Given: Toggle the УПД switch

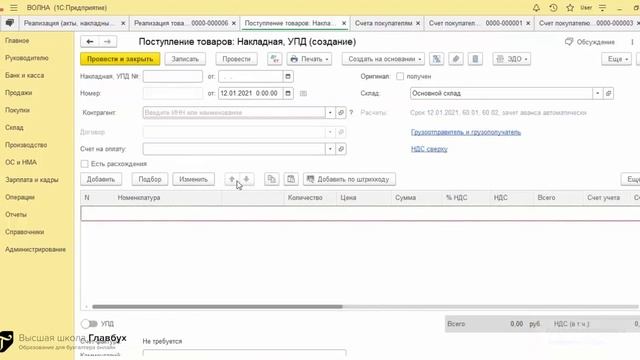Looking at the screenshot, I should tap(89, 324).
